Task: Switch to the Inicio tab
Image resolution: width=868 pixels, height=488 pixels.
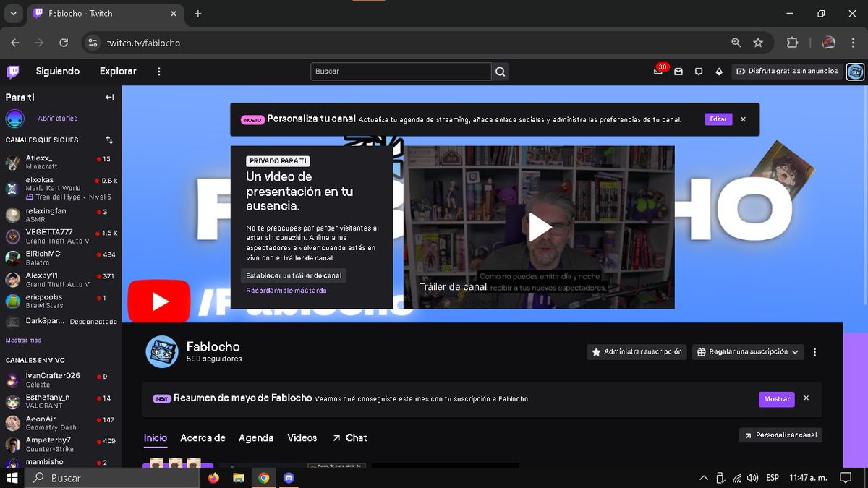Action: tap(156, 437)
